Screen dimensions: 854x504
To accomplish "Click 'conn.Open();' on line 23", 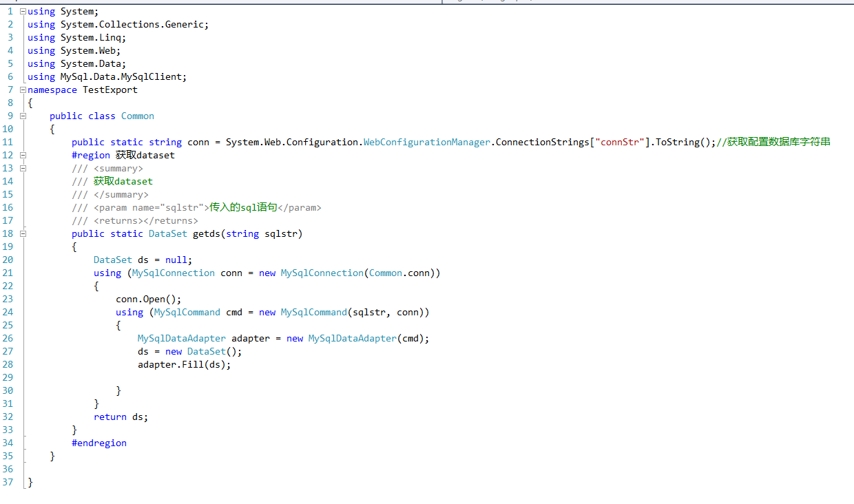I will click(149, 299).
